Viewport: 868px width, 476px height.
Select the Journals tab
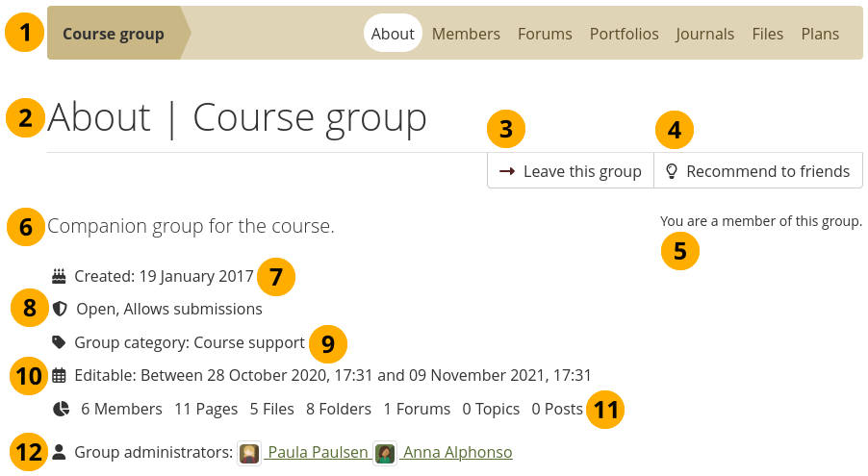point(704,34)
